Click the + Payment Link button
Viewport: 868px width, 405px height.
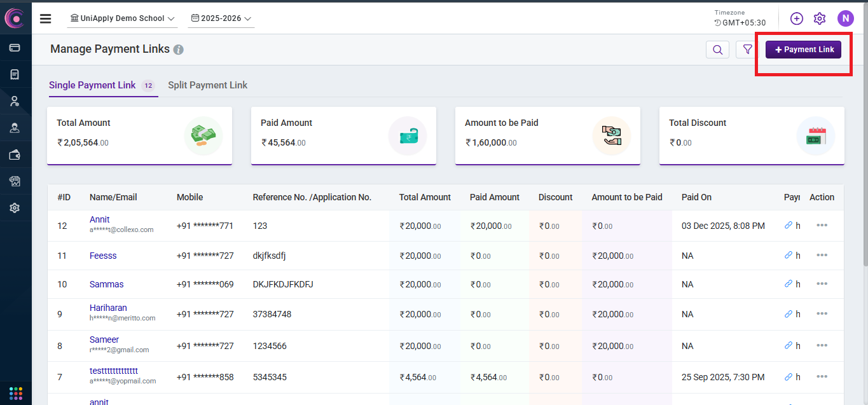(803, 50)
